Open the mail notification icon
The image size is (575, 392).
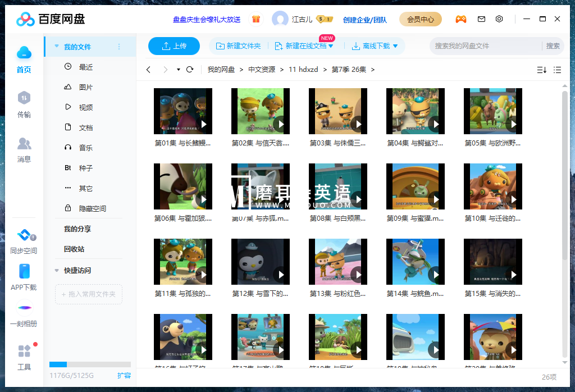point(481,19)
